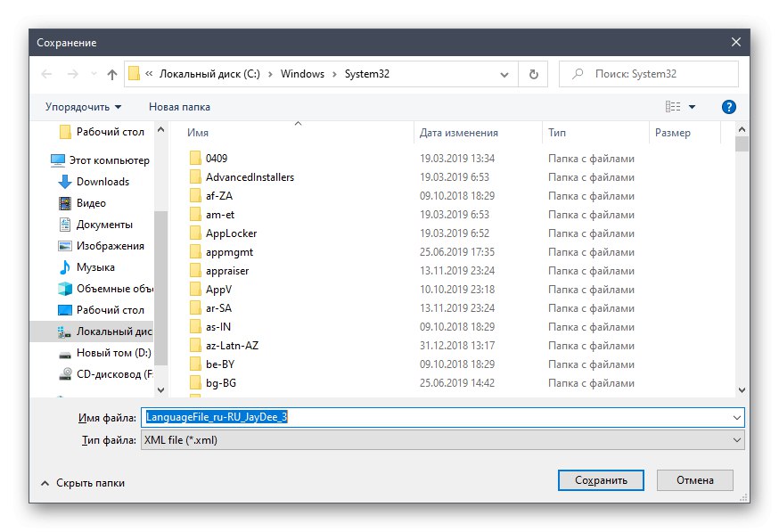Click the 19.03.2019 13:34 date of 0409
779x532 pixels.
tap(457, 159)
